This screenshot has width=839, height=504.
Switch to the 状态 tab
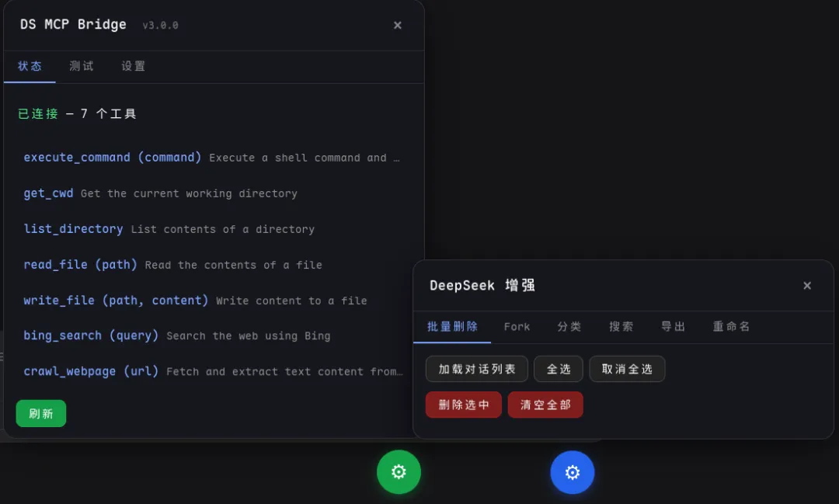30,66
